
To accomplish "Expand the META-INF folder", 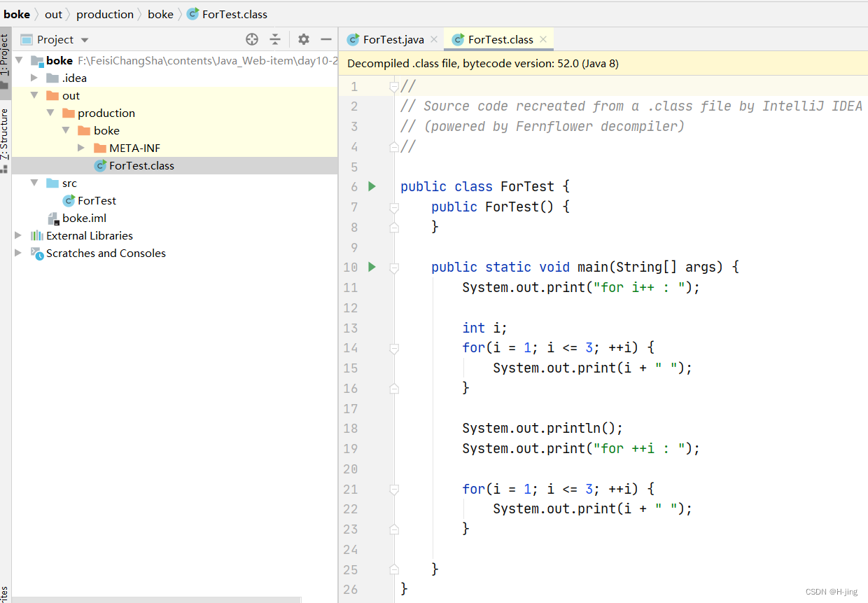I will click(x=81, y=148).
